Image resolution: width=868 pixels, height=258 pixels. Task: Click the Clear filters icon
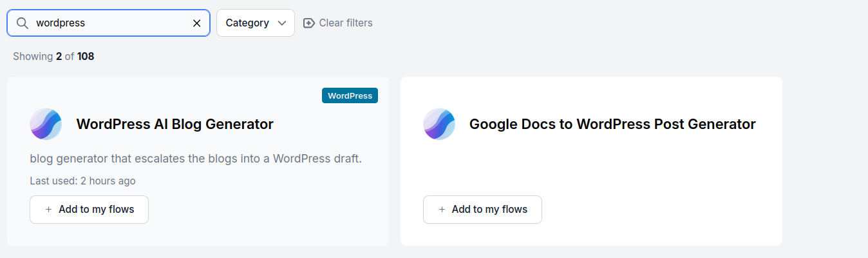pos(309,23)
